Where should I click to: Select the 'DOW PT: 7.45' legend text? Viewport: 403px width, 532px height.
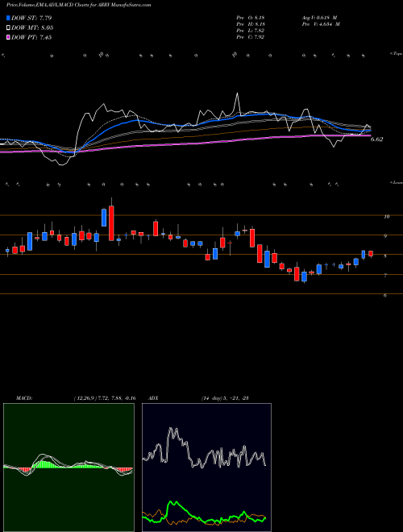31,37
